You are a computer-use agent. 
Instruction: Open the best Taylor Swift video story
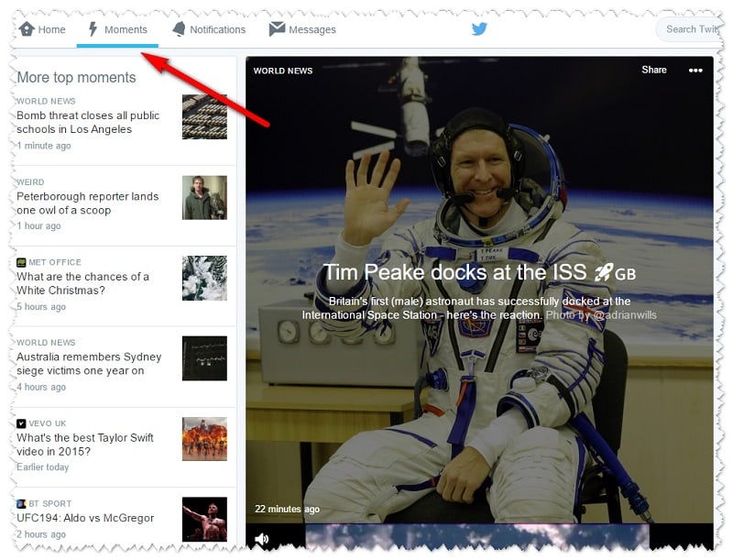pyautogui.click(x=84, y=445)
